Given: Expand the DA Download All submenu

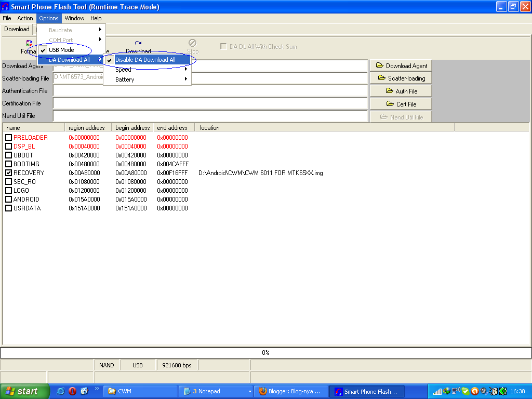Looking at the screenshot, I should [71, 60].
